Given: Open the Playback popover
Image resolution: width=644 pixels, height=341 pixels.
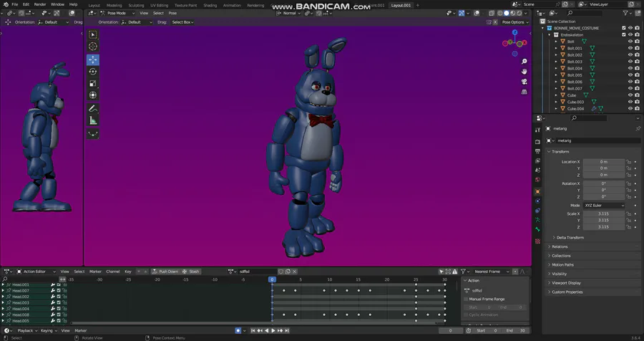Looking at the screenshot, I should (x=27, y=331).
